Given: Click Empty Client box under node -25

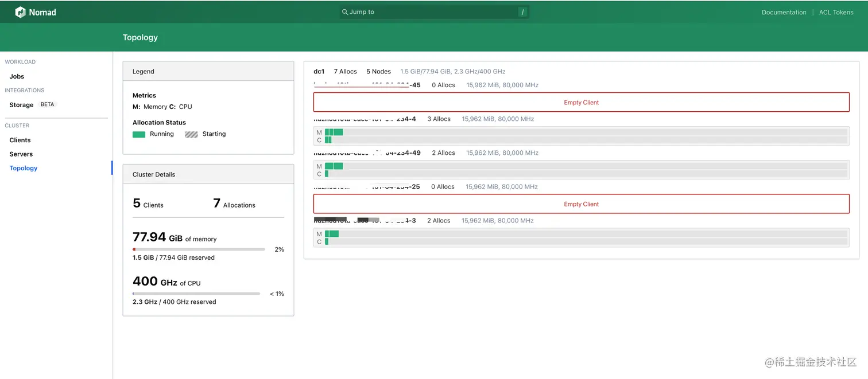Looking at the screenshot, I should [x=581, y=204].
